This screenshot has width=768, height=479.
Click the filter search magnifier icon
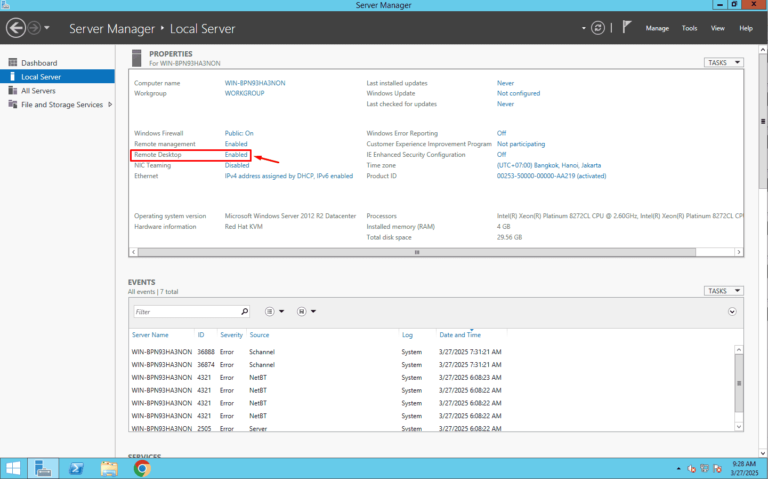244,311
